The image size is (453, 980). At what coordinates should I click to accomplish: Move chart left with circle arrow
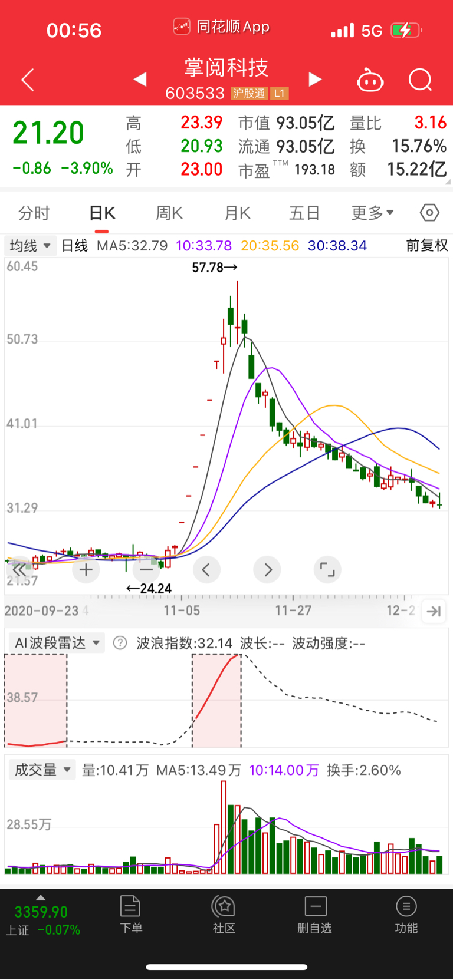(206, 570)
